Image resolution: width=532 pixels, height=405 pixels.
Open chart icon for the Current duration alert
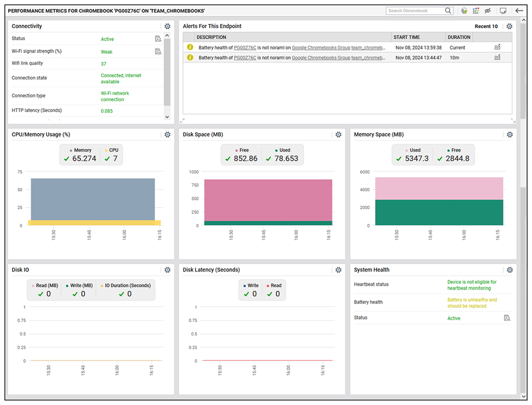coord(497,47)
